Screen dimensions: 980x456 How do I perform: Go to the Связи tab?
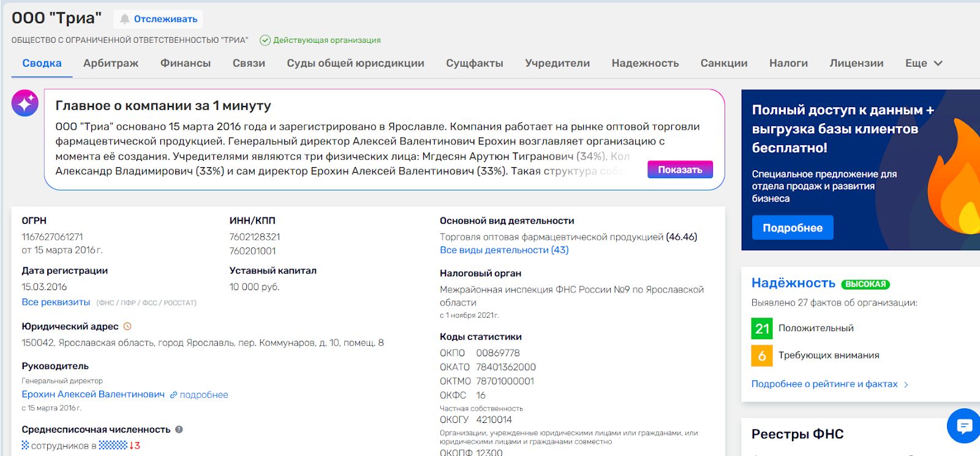coord(249,63)
